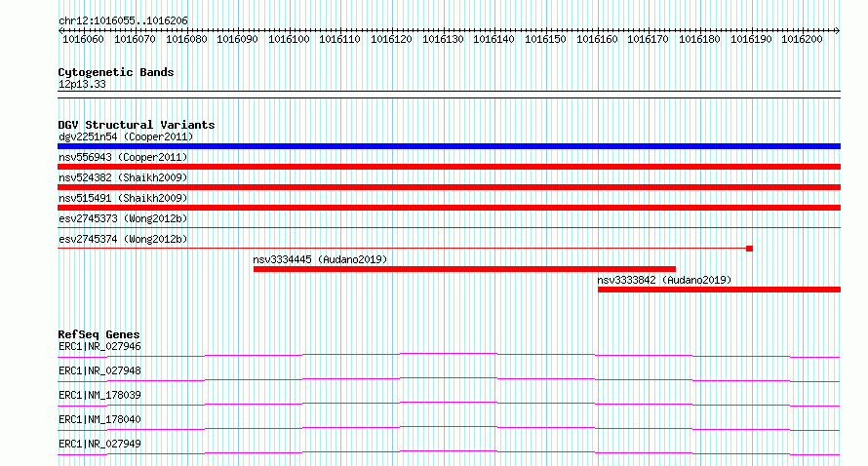The height and width of the screenshot is (466, 868).
Task: Open gene ERC1|NM_178040 label
Action: tap(99, 419)
